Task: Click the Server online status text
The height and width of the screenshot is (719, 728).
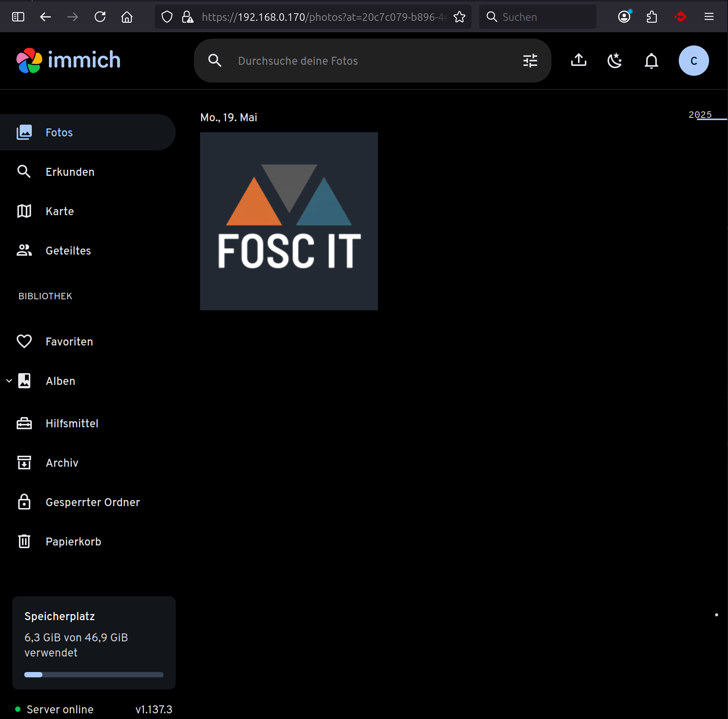Action: 60,710
